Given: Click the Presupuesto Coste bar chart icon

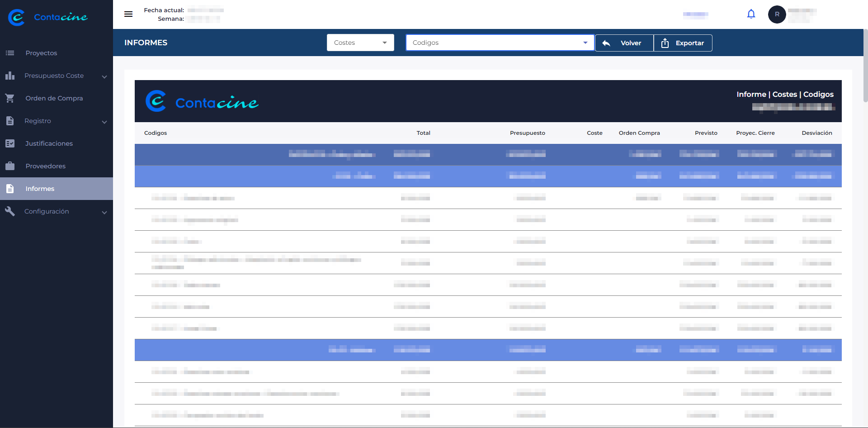Looking at the screenshot, I should coord(10,76).
